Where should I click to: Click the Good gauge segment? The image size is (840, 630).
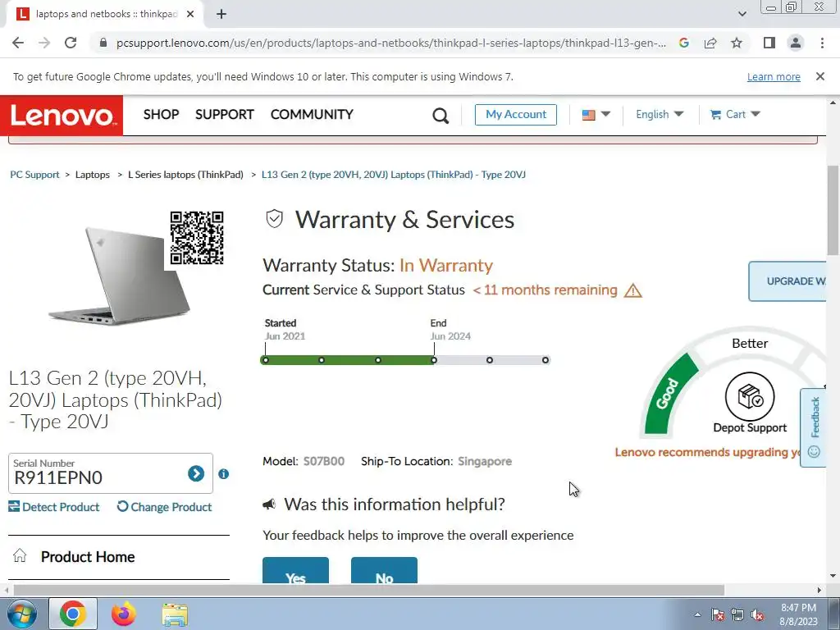pyautogui.click(x=668, y=395)
